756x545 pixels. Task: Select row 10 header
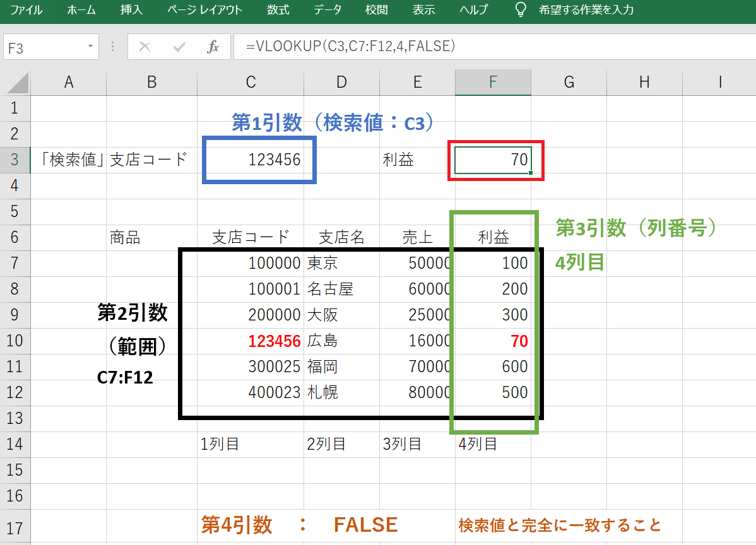point(15,341)
